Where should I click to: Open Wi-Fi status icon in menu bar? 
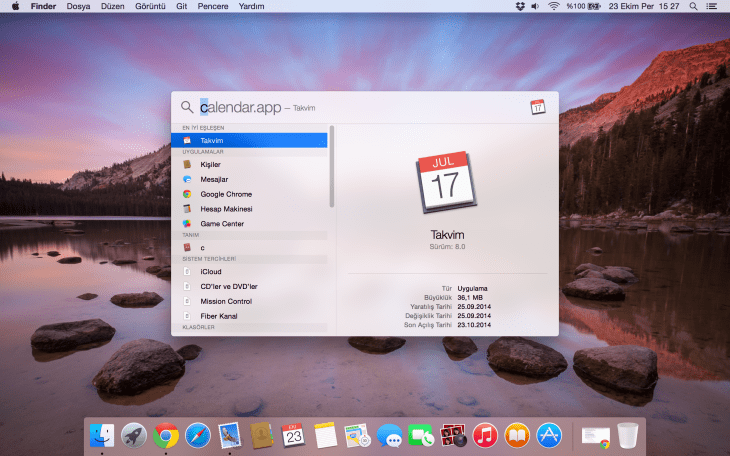[553, 6]
